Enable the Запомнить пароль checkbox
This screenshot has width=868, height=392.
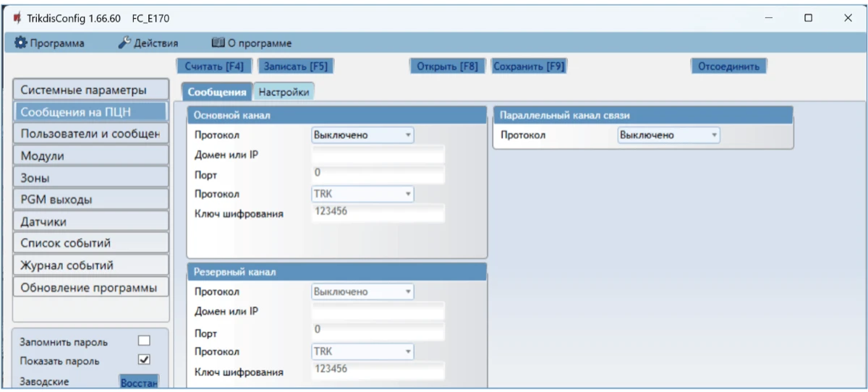click(144, 341)
